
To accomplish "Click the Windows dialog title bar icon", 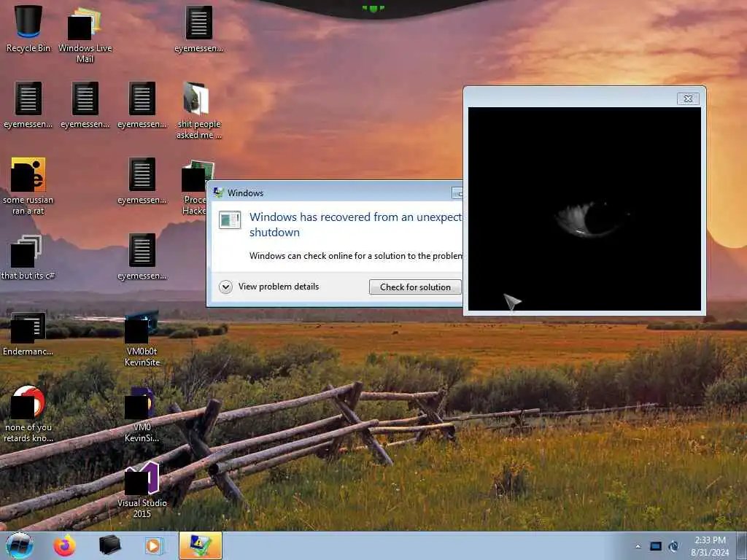I will click(x=219, y=192).
